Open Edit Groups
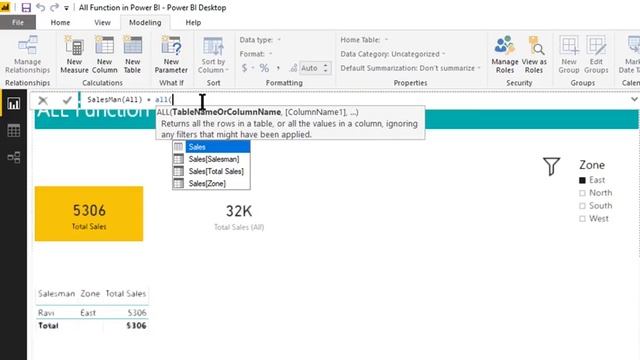Screen dimensions: 640x360 click(596, 54)
